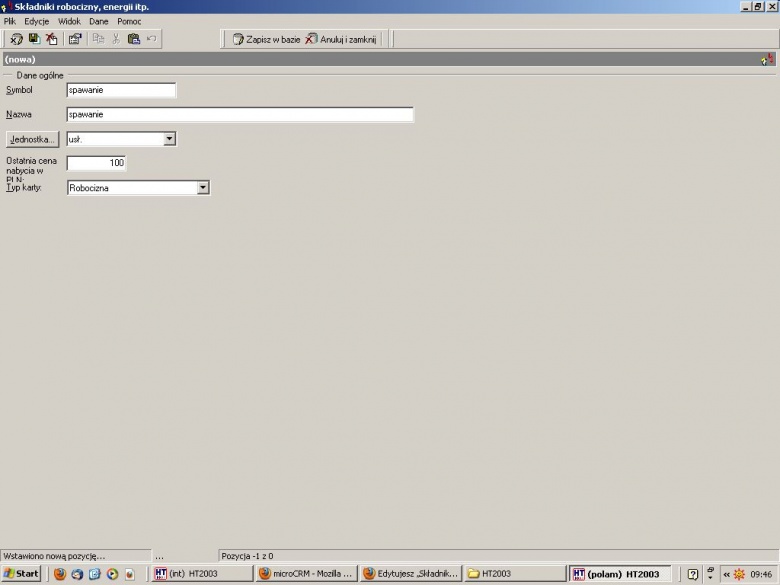
Task: Switch to Edytujesz Składnik taskbar window
Action: [x=411, y=574]
